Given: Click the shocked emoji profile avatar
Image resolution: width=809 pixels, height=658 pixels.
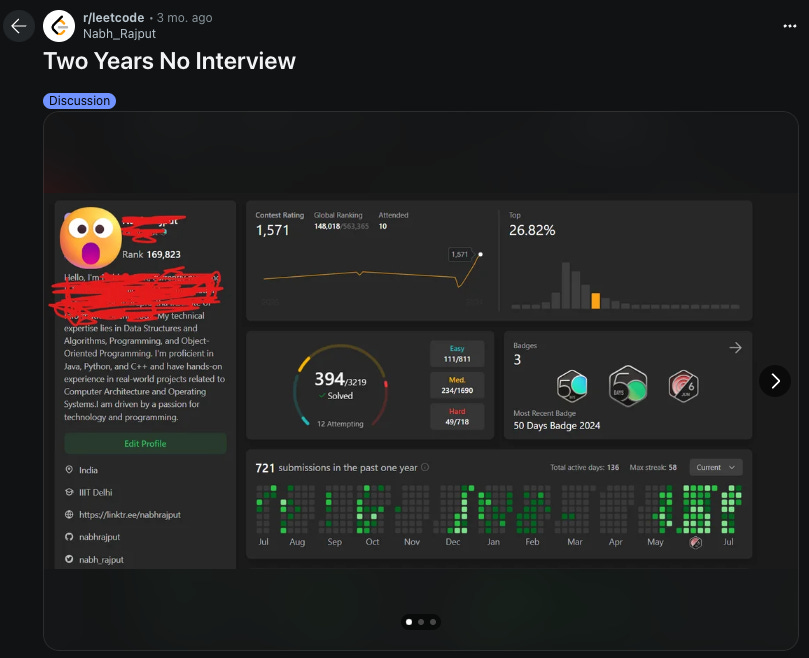Looking at the screenshot, I should 91,237.
